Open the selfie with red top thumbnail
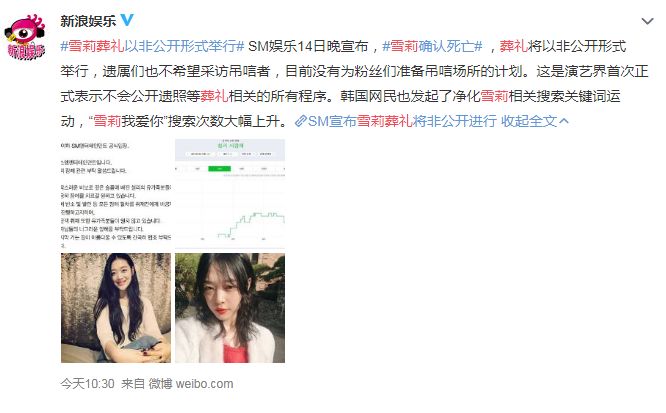Image resolution: width=666 pixels, height=413 pixels. click(230, 308)
